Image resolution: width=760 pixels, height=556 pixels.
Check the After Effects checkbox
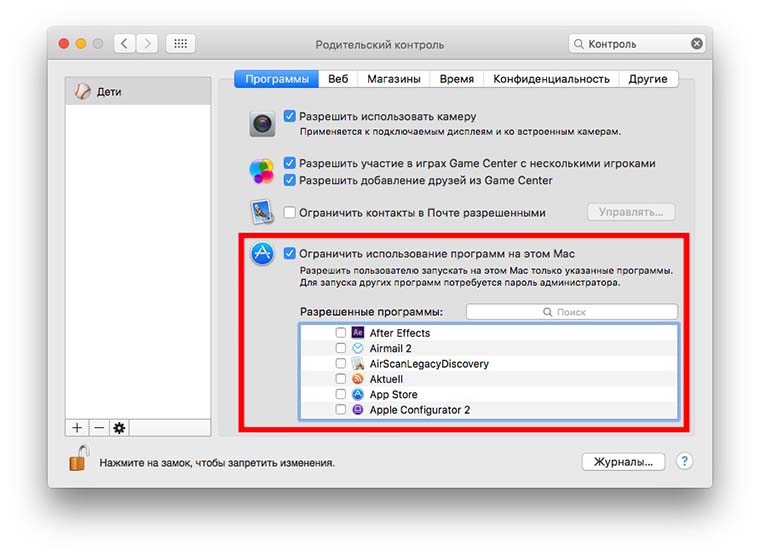click(341, 333)
